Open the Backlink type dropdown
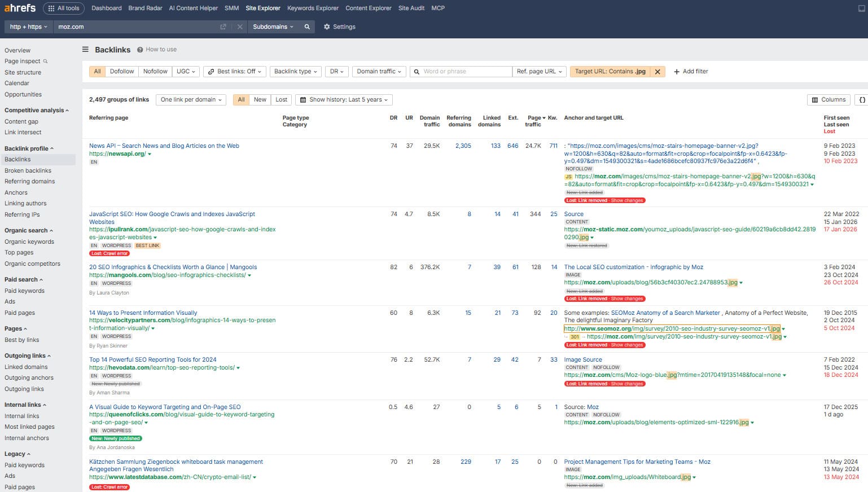The image size is (868, 492). click(295, 71)
